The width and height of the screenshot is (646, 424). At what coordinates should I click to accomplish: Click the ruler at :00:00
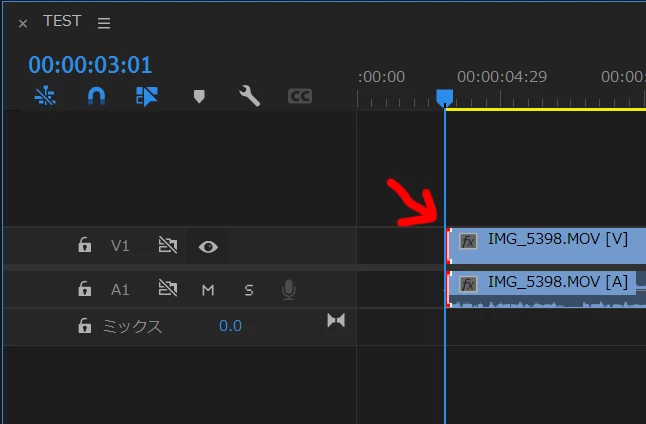pos(382,77)
